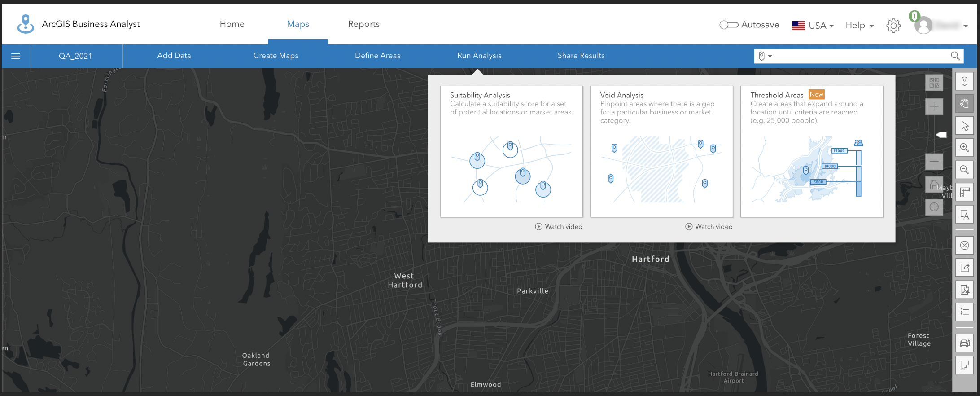Click in the location search field

click(x=859, y=56)
